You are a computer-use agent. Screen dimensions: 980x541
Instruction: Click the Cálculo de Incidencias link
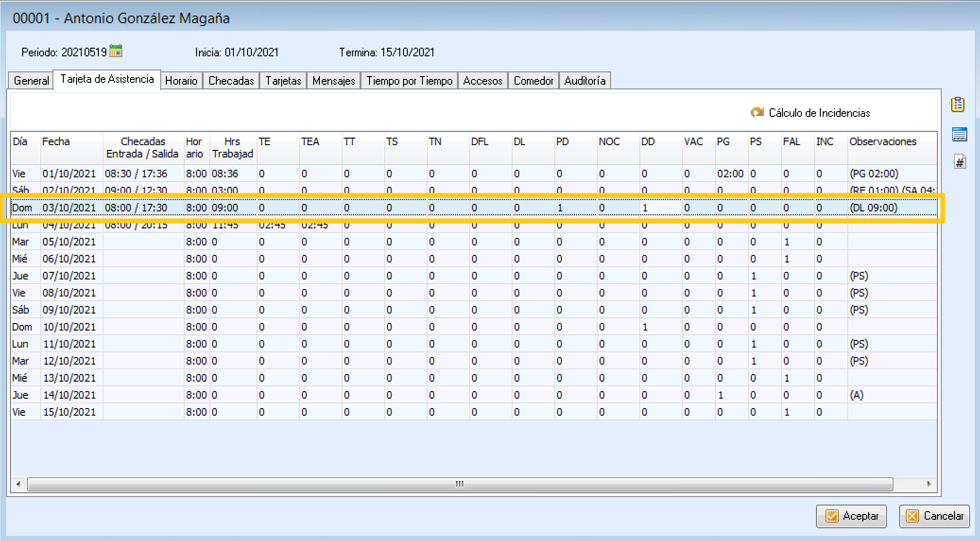coord(819,113)
